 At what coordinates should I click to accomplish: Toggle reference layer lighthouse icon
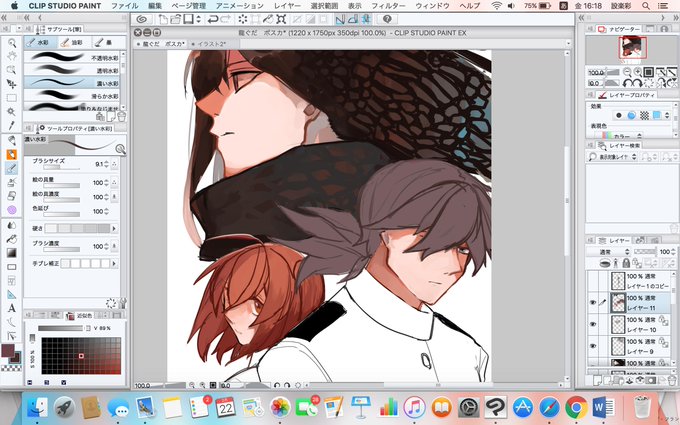pyautogui.click(x=615, y=263)
